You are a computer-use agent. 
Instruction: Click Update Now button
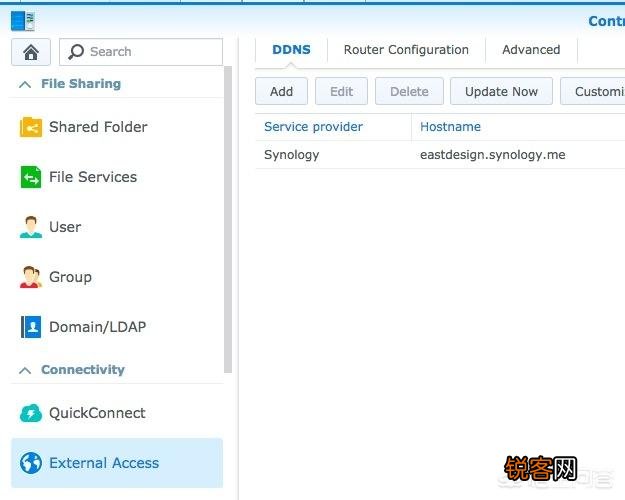(x=501, y=91)
